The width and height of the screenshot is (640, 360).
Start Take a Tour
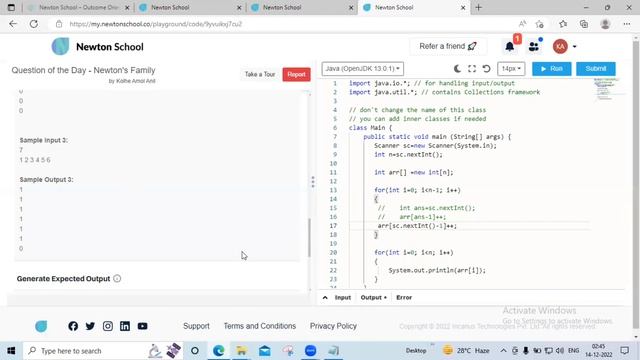tap(260, 74)
